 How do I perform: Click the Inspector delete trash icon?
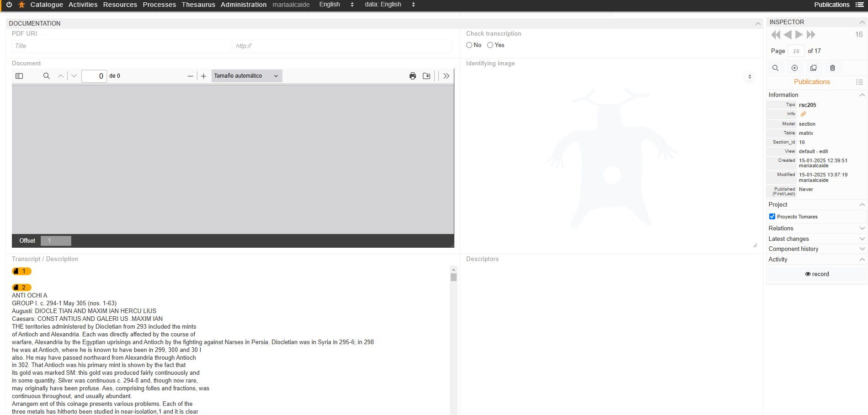(833, 68)
